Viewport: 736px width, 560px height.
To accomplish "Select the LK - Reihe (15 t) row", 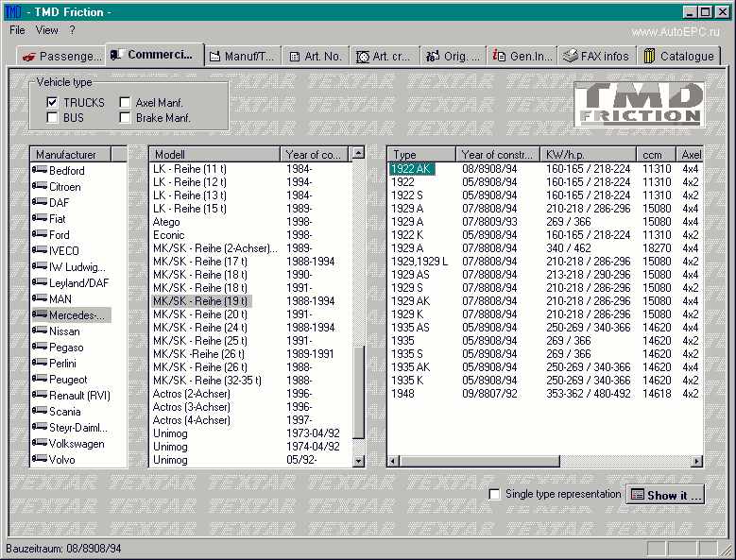I will pos(250,209).
